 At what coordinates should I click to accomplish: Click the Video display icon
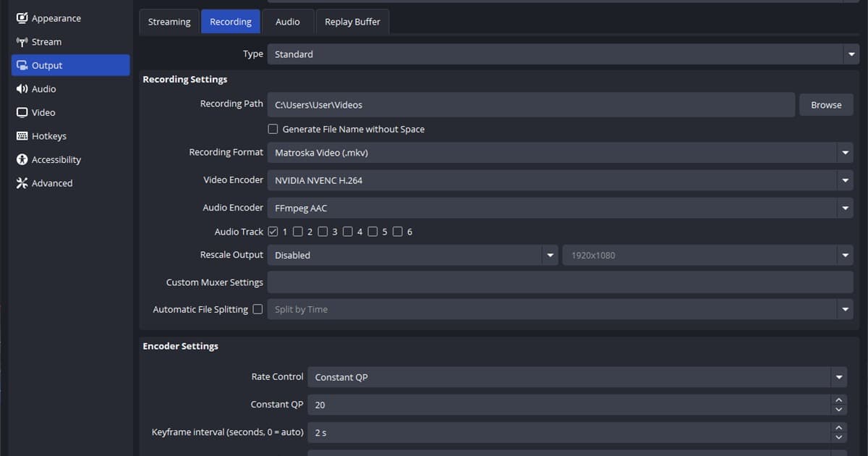pyautogui.click(x=22, y=112)
